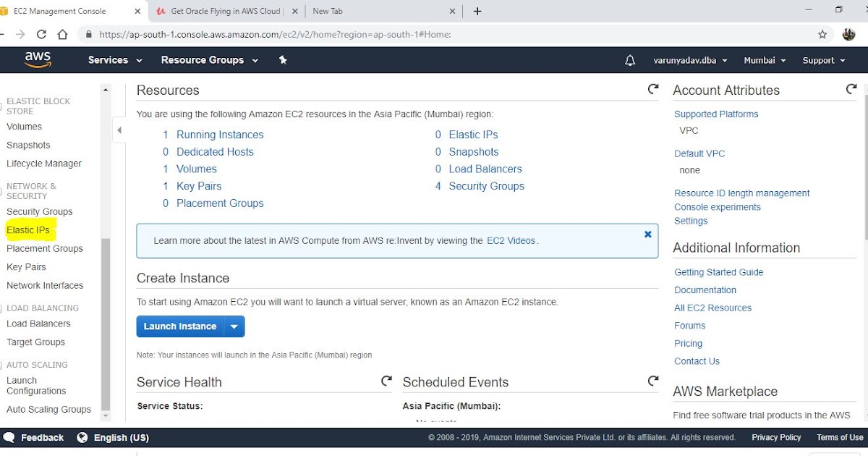Refresh the Scheduled Events panel
This screenshot has width=868, height=456.
653,380
